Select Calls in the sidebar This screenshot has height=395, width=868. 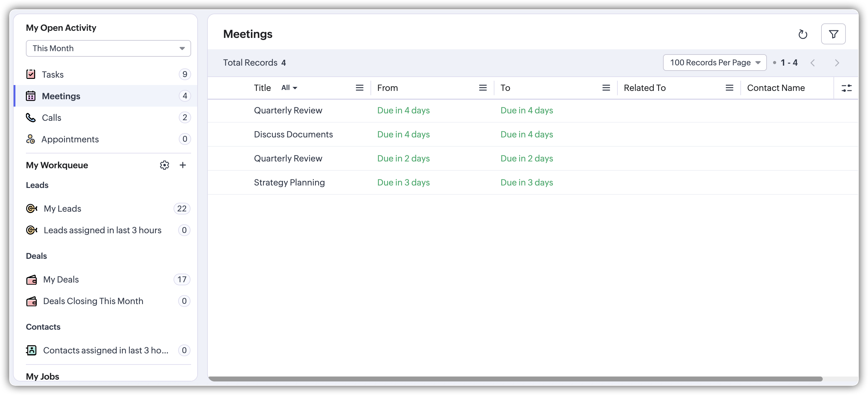click(x=51, y=117)
